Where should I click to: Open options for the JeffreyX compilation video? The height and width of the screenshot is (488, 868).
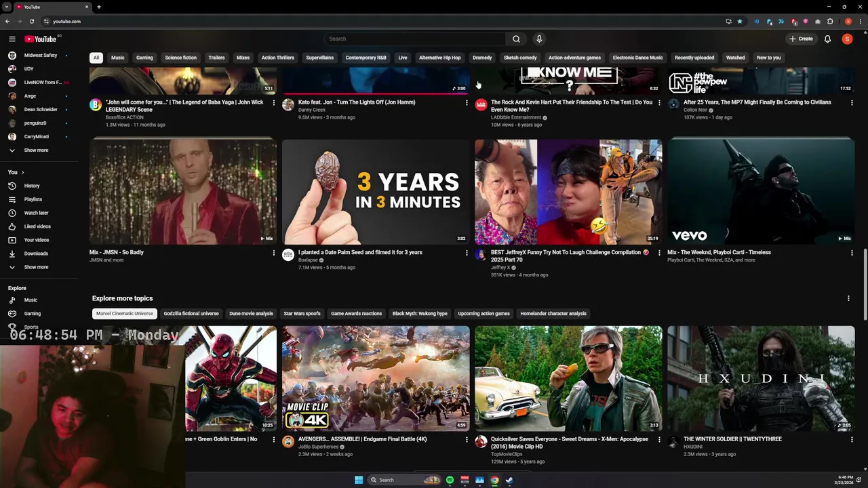(x=659, y=253)
